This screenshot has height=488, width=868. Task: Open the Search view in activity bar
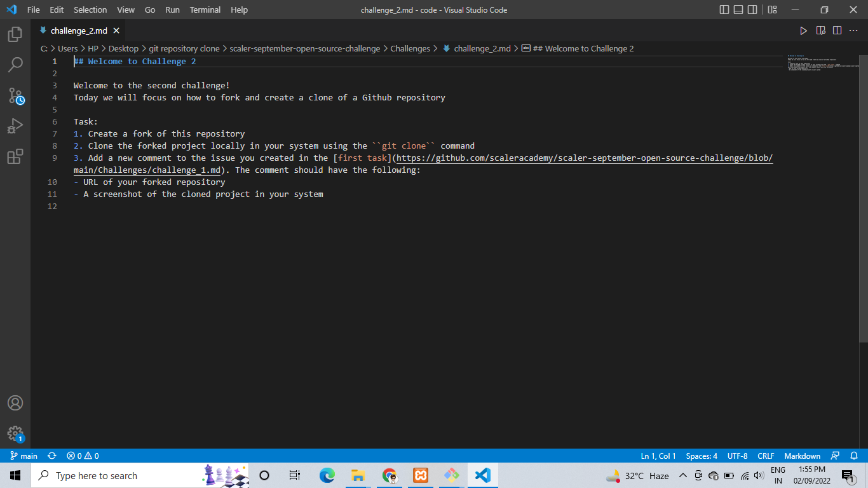point(15,65)
